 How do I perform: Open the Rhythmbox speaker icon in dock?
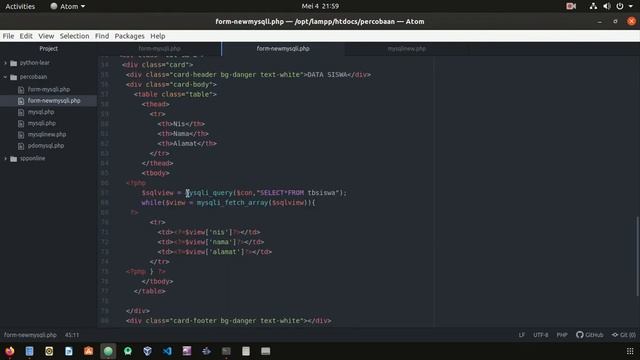click(x=49, y=351)
